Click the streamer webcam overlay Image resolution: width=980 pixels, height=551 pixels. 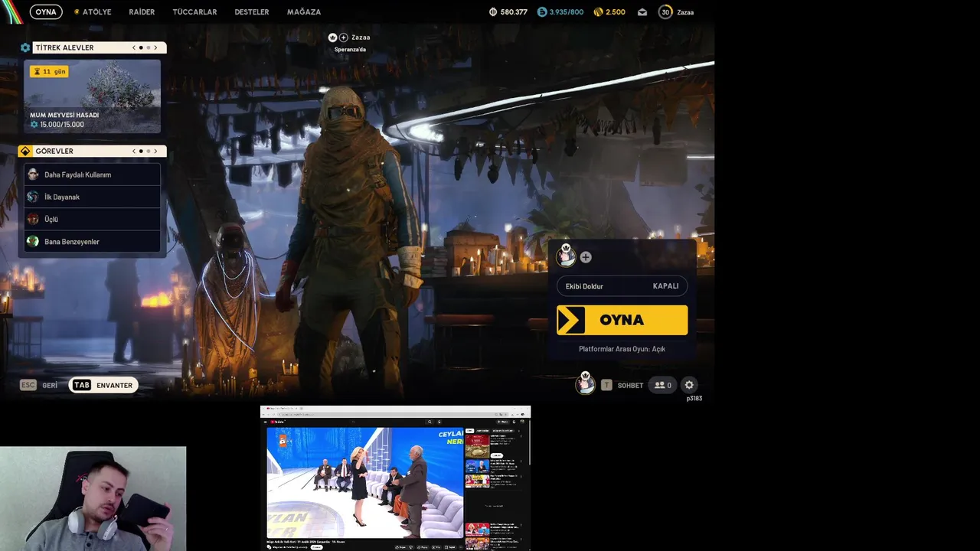(x=93, y=498)
